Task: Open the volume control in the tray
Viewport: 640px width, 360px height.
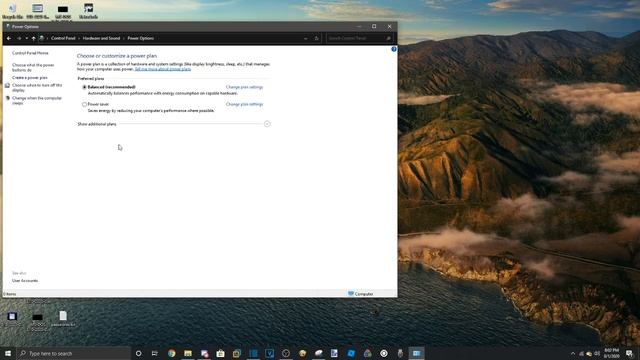Action: pos(597,353)
